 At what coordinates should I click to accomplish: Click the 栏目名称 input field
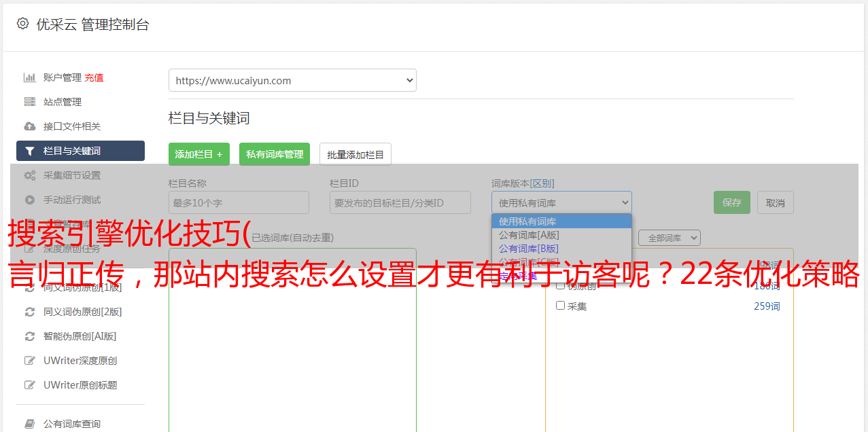tap(239, 202)
